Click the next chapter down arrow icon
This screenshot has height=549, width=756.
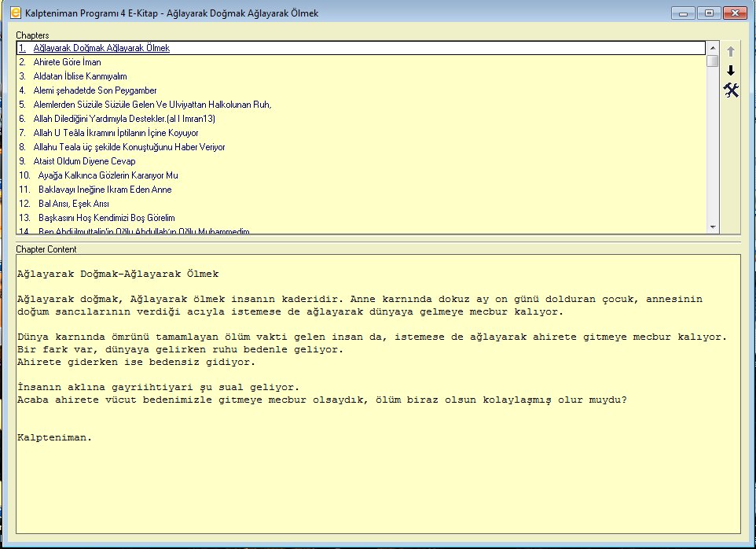click(731, 71)
